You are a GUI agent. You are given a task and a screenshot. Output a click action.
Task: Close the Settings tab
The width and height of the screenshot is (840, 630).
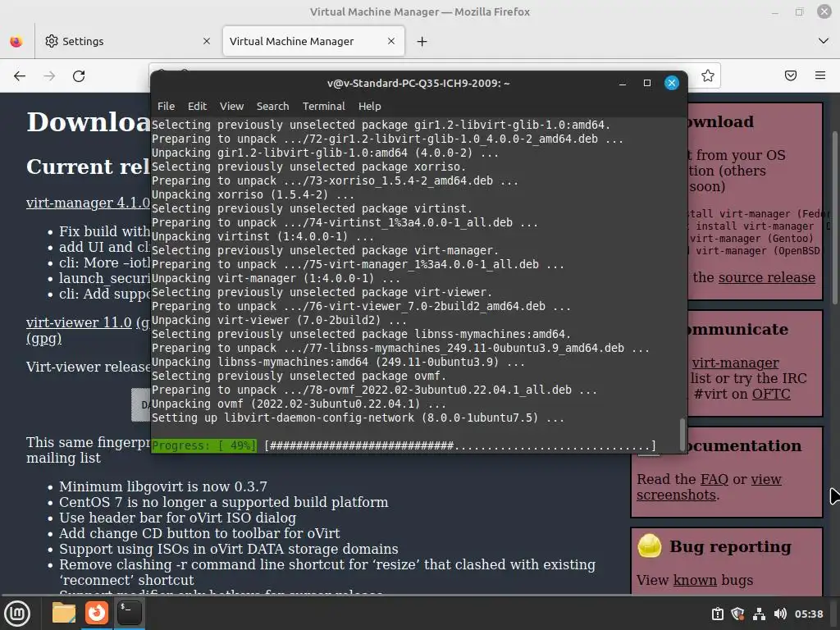(207, 41)
